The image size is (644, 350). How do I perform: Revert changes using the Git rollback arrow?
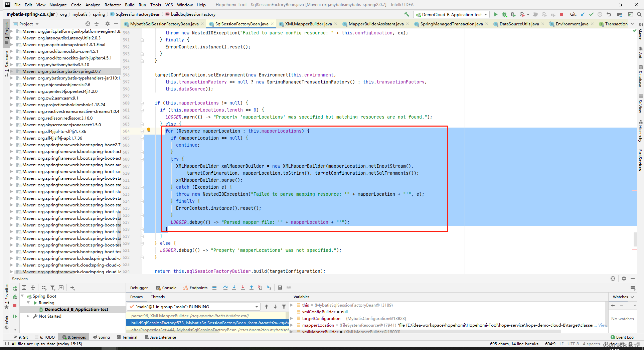click(x=609, y=14)
